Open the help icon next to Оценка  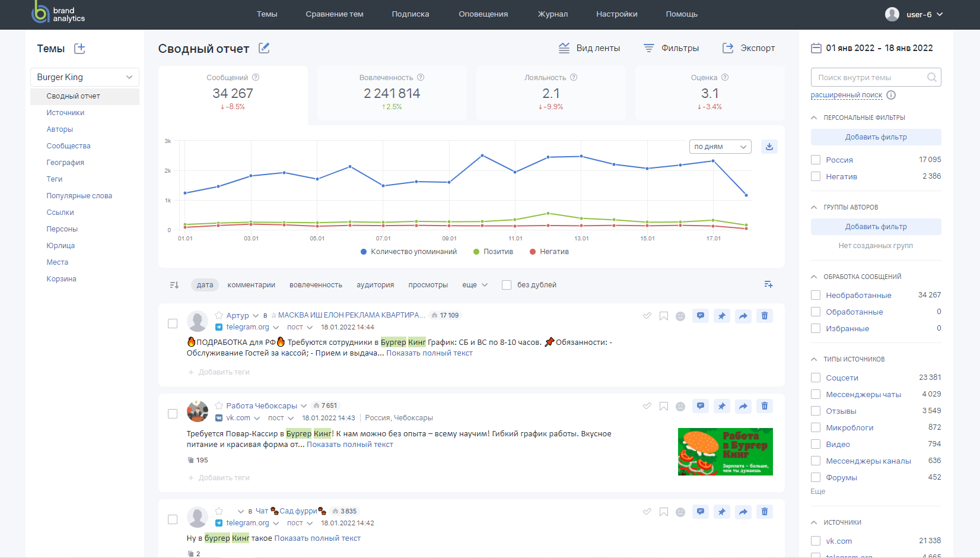tap(725, 77)
